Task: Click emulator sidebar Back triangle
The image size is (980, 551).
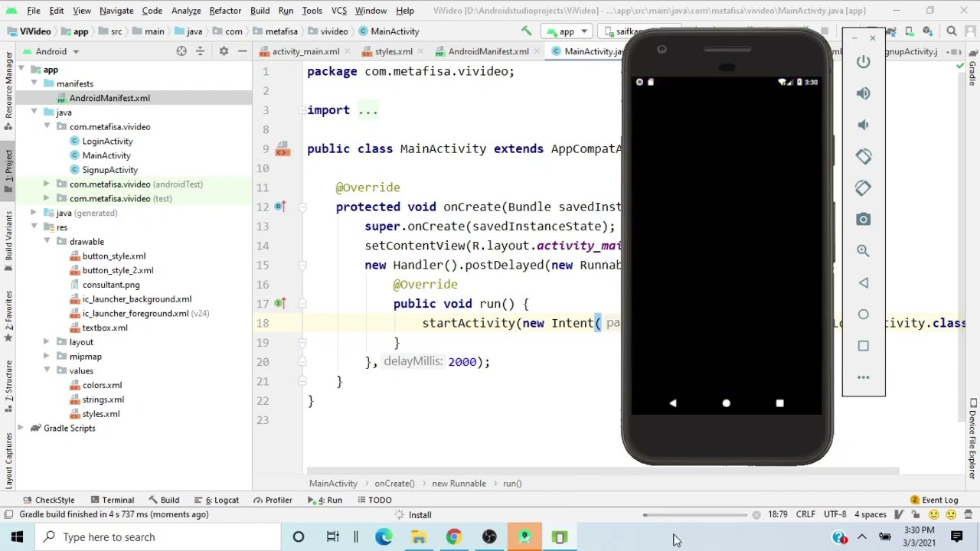Action: click(863, 283)
